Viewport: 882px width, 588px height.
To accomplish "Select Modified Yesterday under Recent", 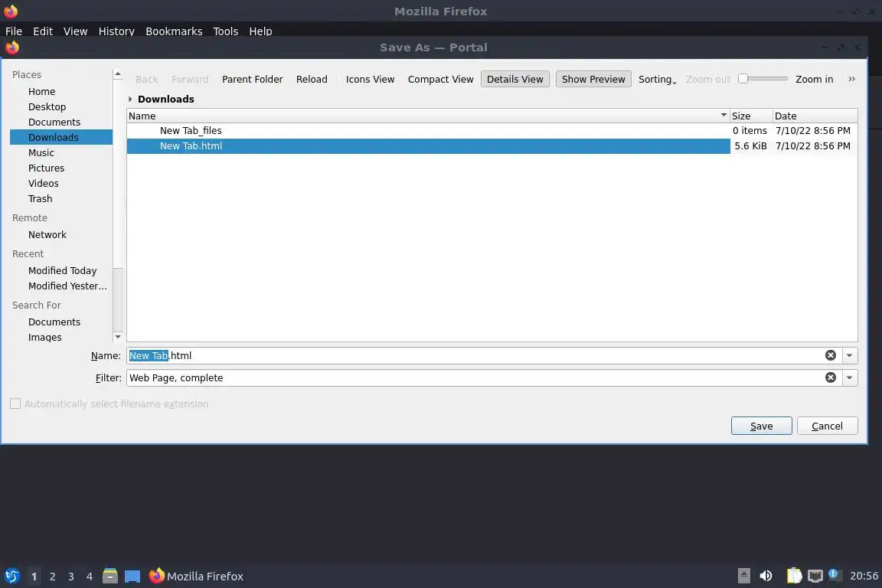I will [x=60, y=286].
